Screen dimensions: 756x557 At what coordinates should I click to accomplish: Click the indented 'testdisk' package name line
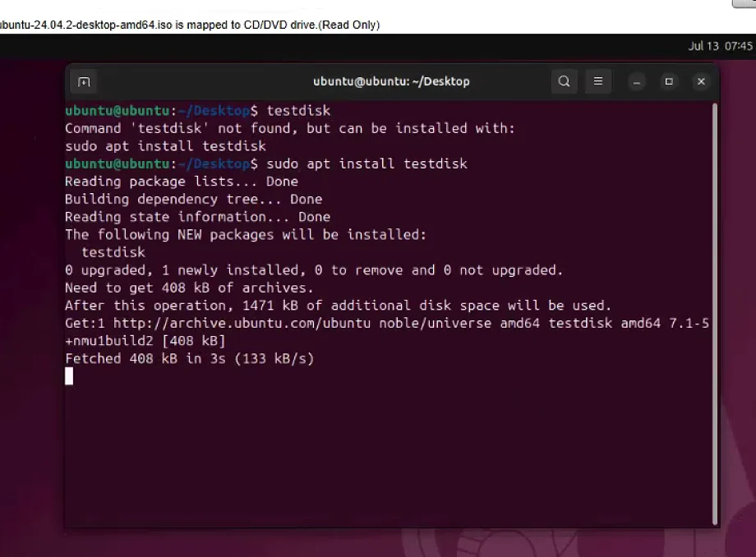pyautogui.click(x=113, y=252)
